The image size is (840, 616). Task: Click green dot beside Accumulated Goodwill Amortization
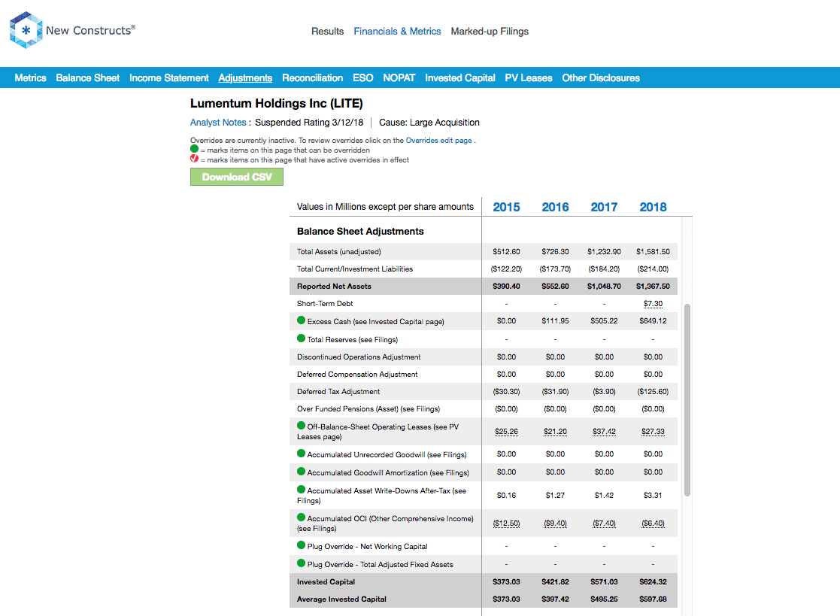301,472
